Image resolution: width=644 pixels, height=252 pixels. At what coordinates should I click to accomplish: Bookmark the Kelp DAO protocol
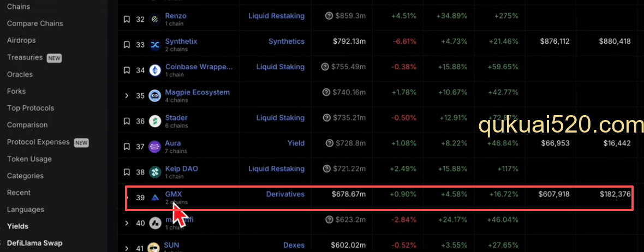(127, 172)
